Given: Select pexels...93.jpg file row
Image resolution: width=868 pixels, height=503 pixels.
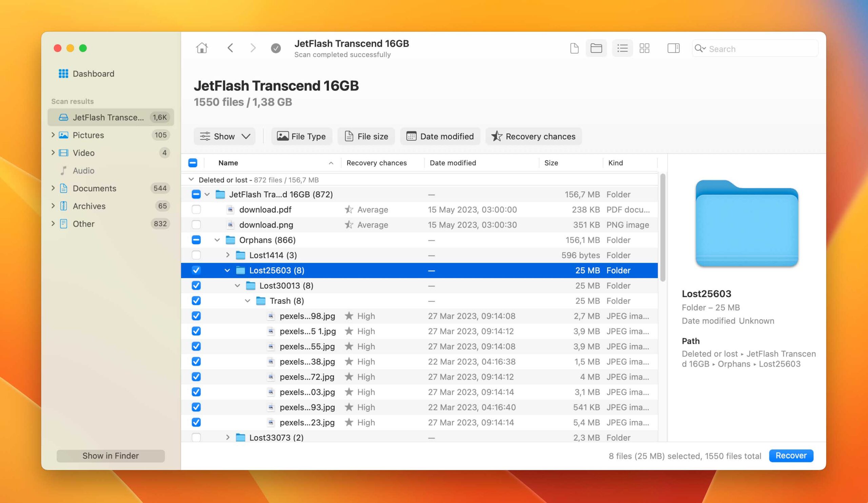Looking at the screenshot, I should click(x=419, y=407).
